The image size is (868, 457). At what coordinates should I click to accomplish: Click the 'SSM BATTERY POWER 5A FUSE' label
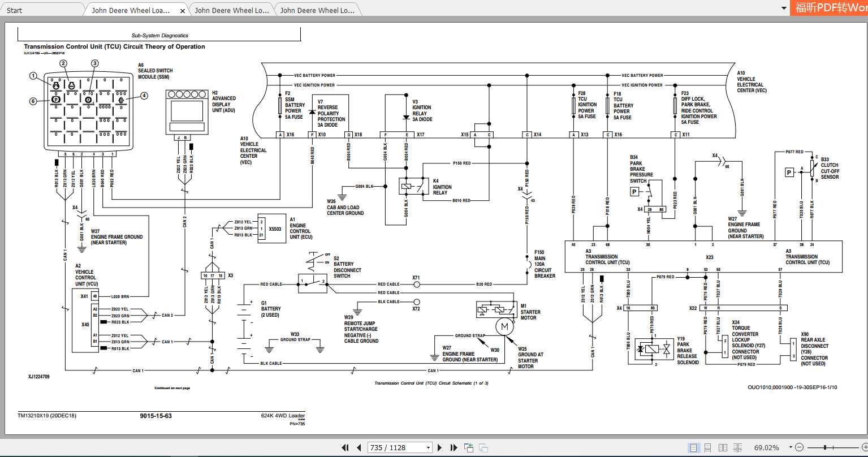[x=294, y=108]
